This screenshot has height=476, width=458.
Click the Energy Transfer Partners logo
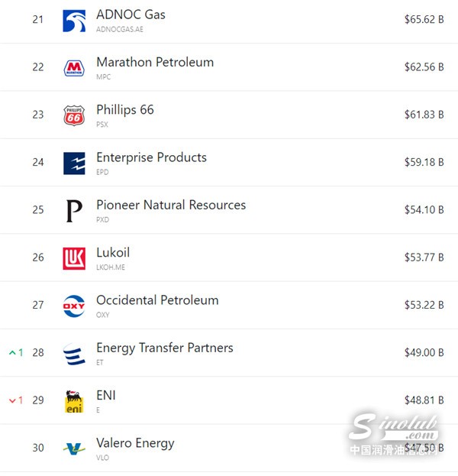coord(74,354)
